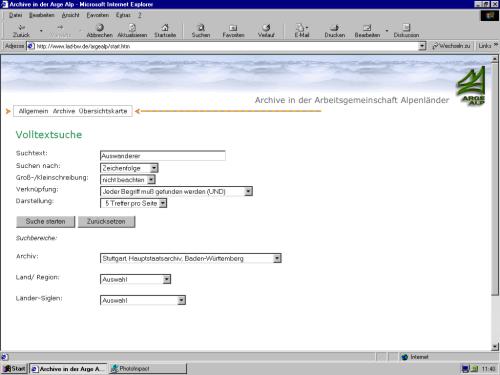Stop loading with the Abbrechen icon
Image resolution: width=500 pixels, height=375 pixels.
coord(99,31)
